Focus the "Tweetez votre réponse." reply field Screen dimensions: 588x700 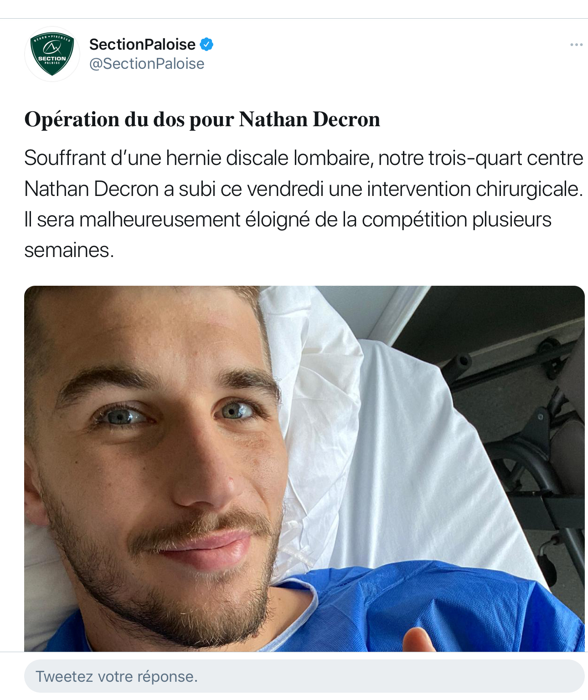pyautogui.click(x=304, y=676)
